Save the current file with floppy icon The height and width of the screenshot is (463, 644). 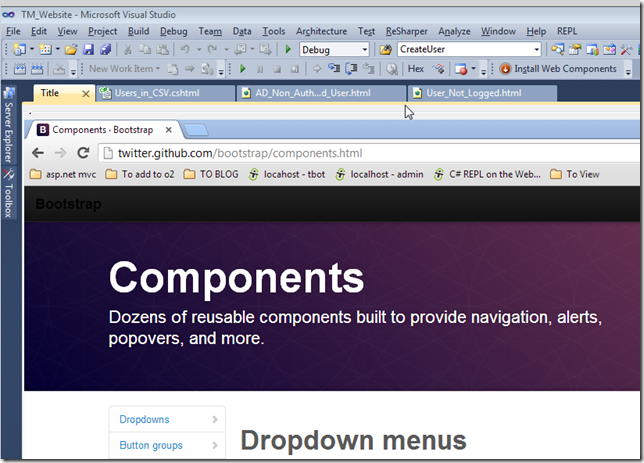(x=88, y=50)
